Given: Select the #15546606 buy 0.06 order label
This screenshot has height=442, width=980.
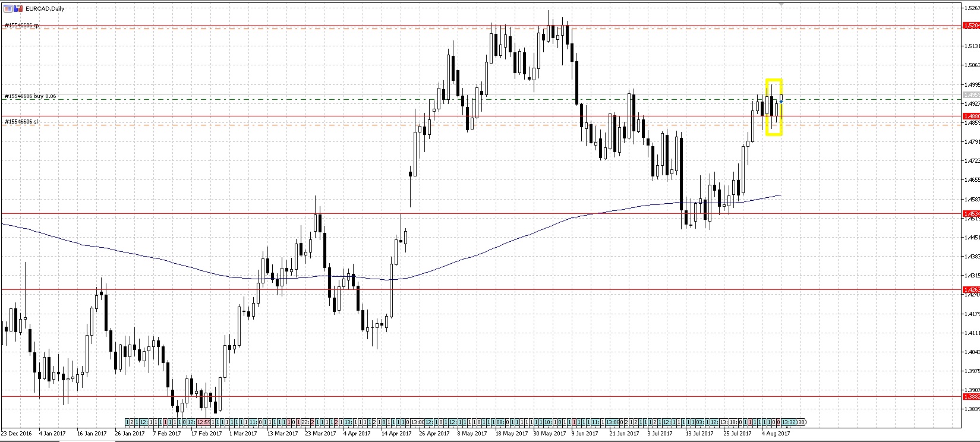Looking at the screenshot, I should coord(30,96).
